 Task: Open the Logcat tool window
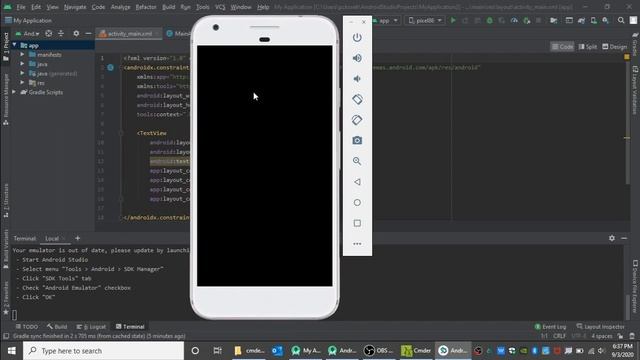coord(91,327)
